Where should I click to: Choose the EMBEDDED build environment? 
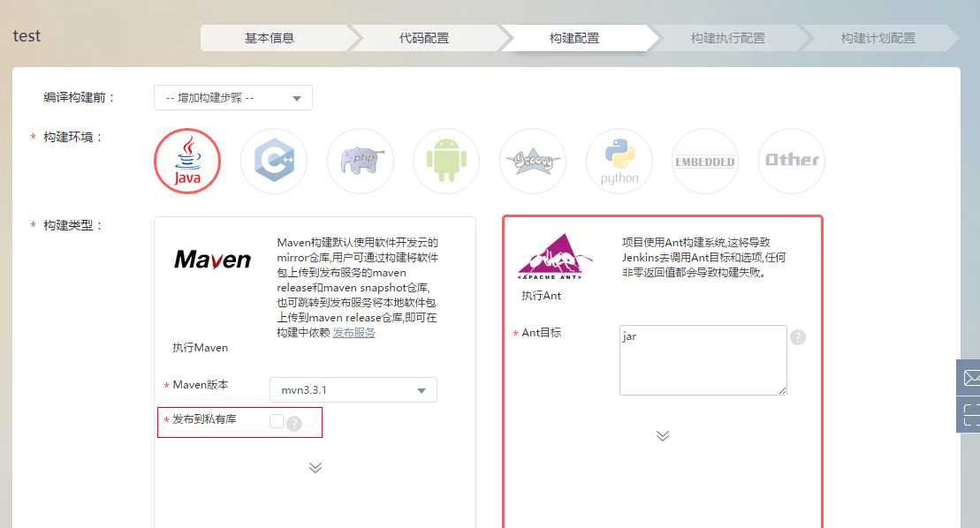click(704, 161)
